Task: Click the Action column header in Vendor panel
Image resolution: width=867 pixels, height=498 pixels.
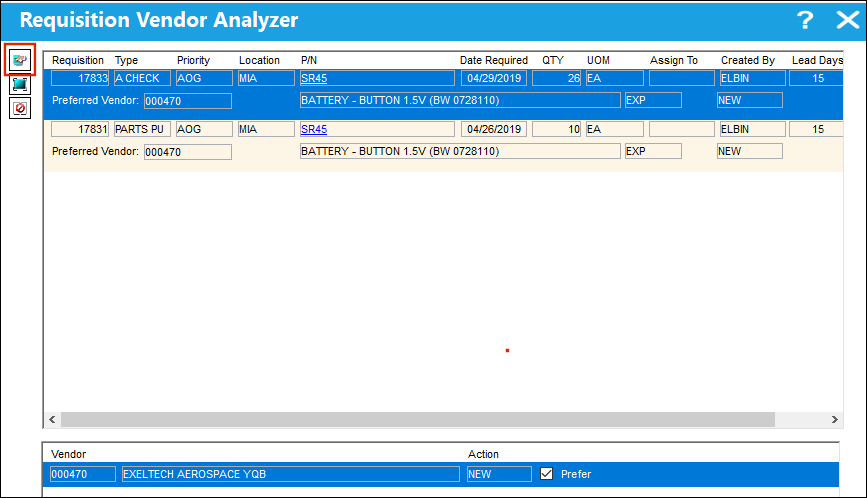Action: point(483,454)
